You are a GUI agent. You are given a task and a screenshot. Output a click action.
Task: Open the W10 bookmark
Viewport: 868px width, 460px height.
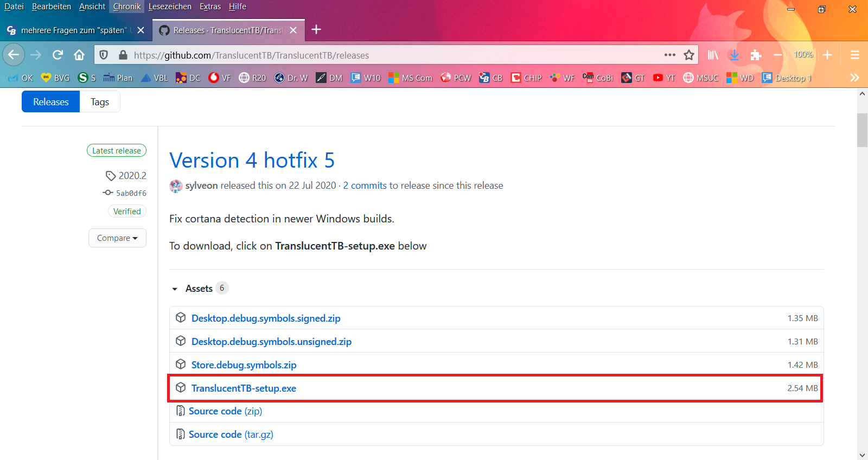(x=366, y=78)
